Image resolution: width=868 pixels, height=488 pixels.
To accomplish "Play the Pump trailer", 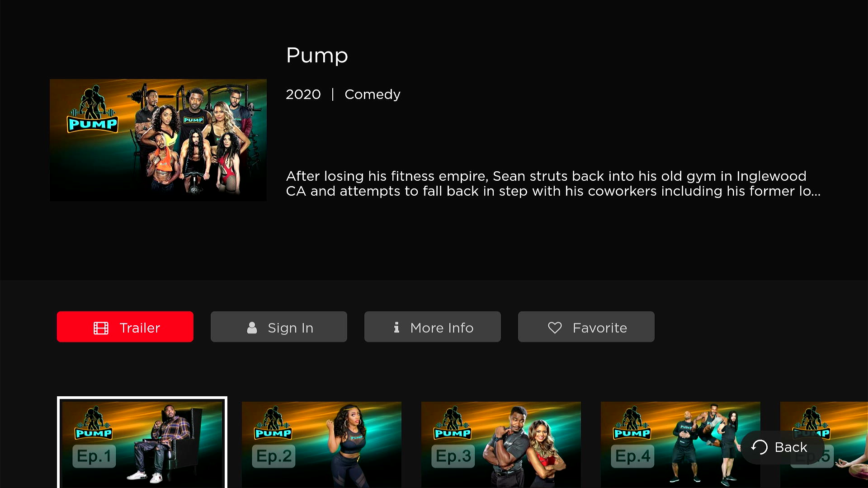I will (x=125, y=327).
